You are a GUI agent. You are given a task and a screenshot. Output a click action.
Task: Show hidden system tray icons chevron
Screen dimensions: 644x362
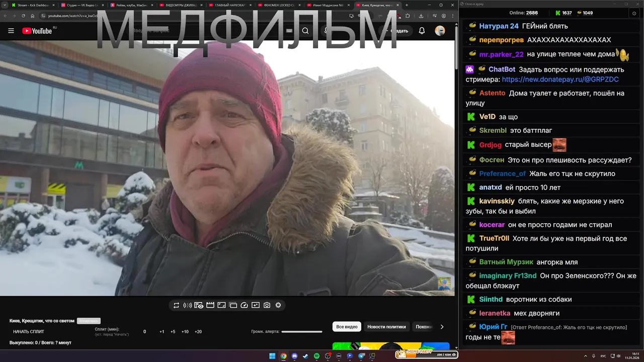586,356
